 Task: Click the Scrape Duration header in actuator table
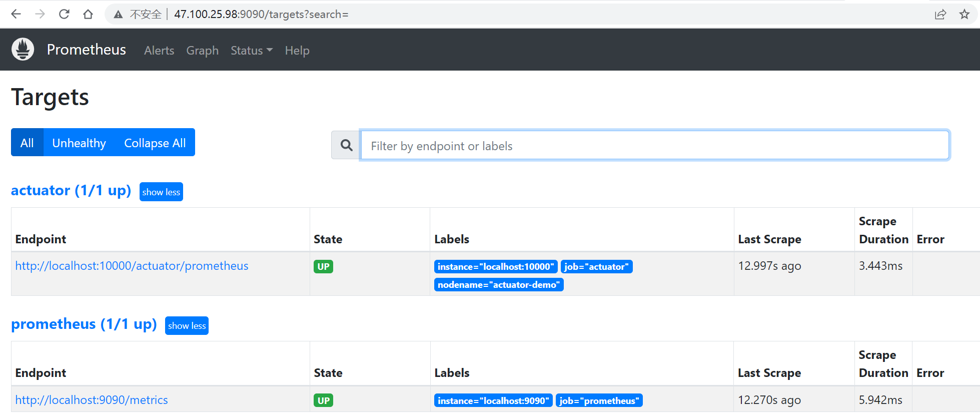pos(883,230)
